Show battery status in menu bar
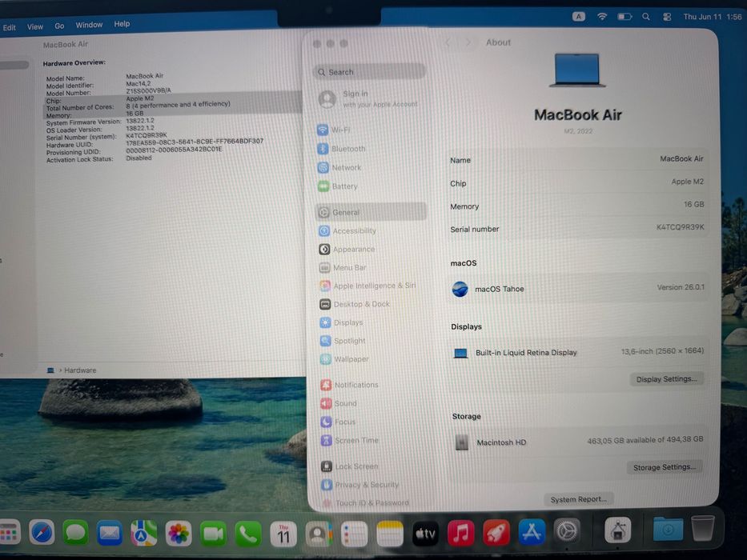The image size is (747, 560). [625, 17]
